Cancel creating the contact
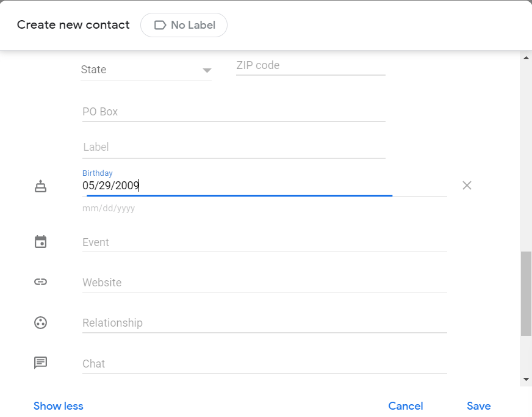This screenshot has height=417, width=532. coord(406,406)
